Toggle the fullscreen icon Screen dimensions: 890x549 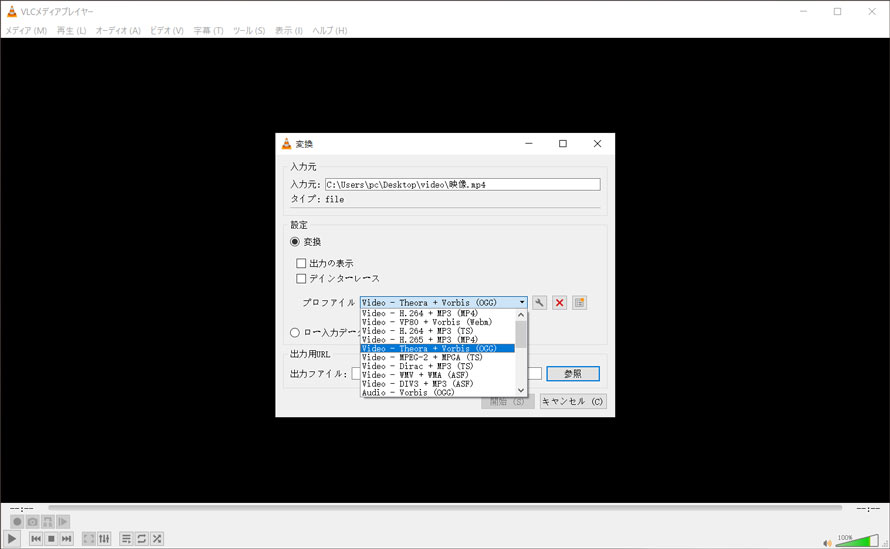pos(89,538)
